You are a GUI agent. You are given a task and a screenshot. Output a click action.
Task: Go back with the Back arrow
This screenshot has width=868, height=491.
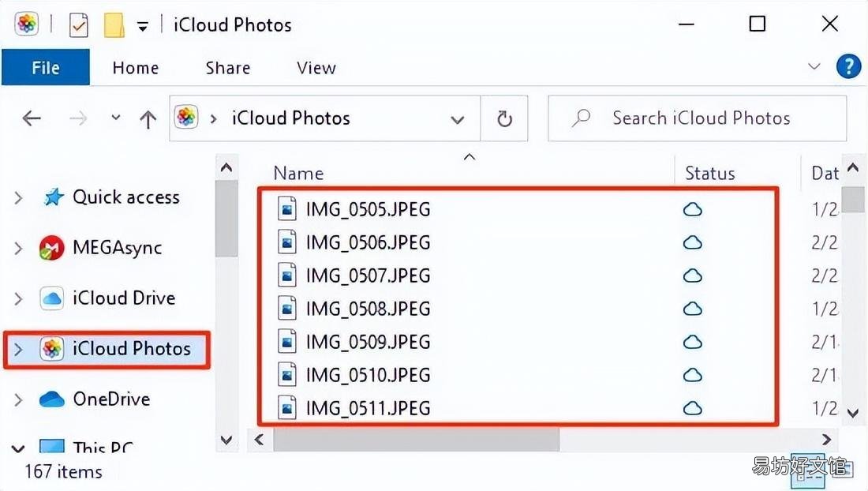32,118
